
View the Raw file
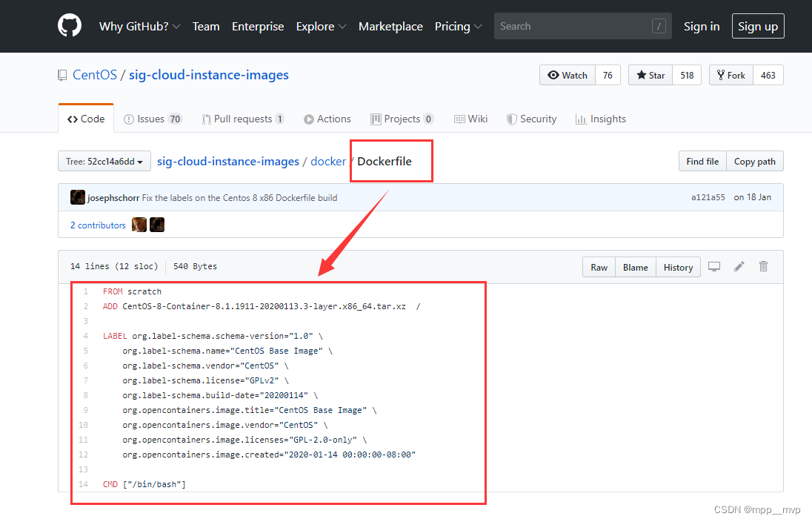tap(599, 267)
